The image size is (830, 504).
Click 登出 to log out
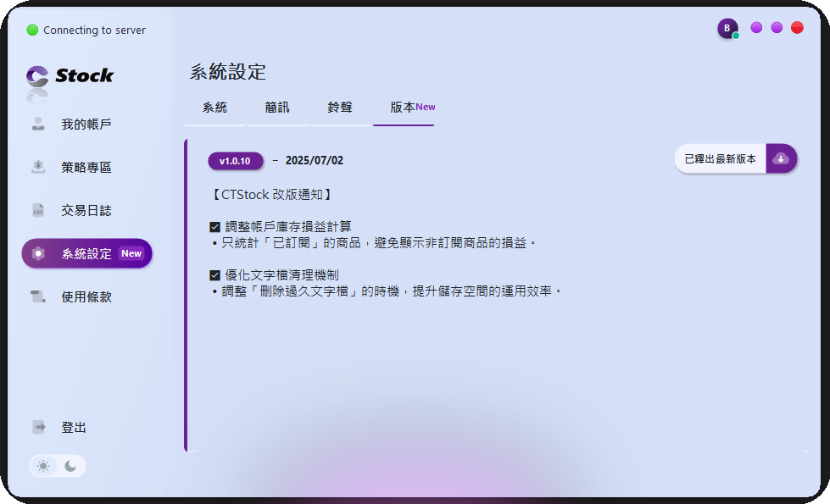(74, 427)
